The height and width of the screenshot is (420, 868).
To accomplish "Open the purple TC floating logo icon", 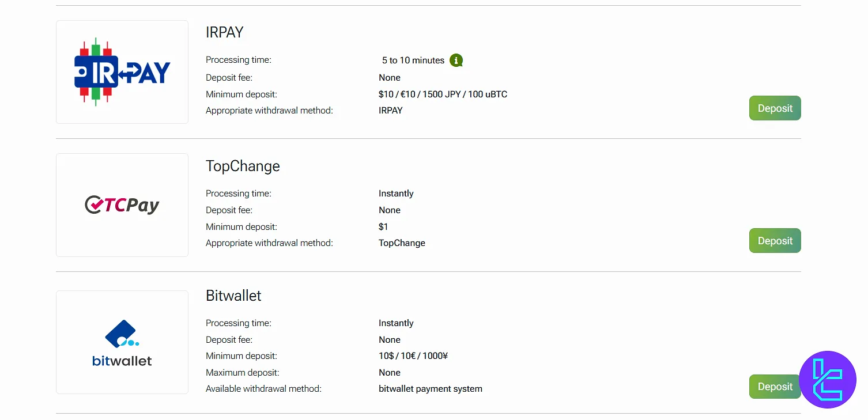I will [828, 380].
